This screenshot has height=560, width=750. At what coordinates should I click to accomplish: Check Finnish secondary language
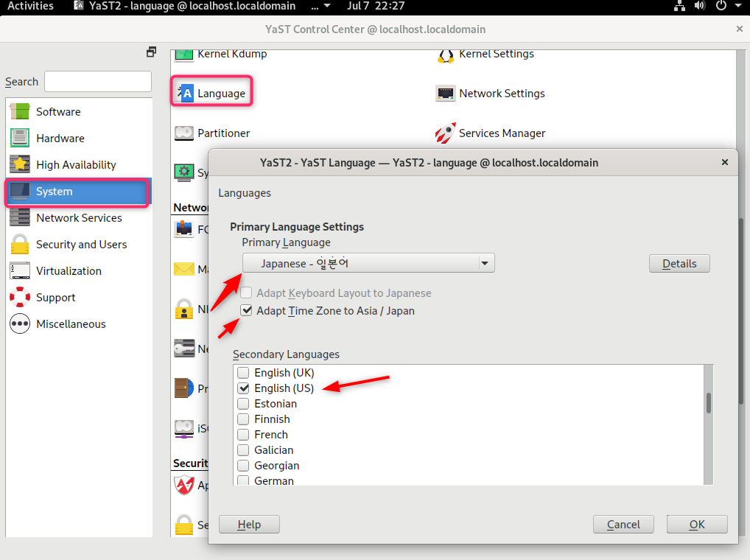click(243, 419)
